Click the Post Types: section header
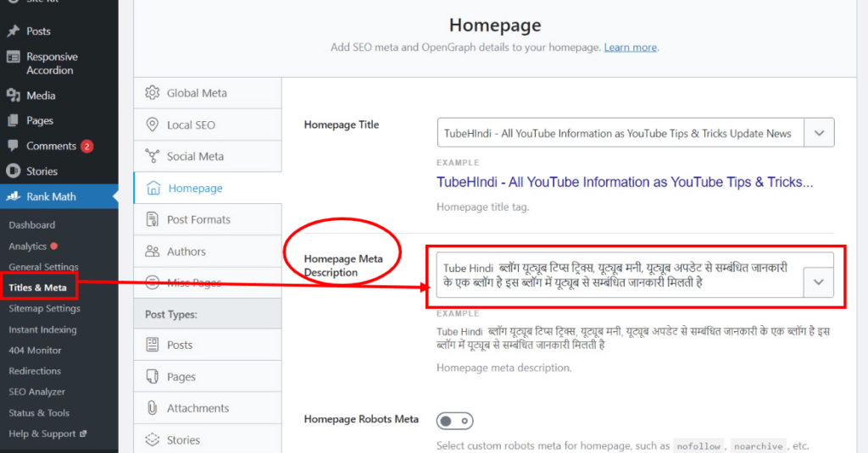This screenshot has height=453, width=868. coord(208,314)
